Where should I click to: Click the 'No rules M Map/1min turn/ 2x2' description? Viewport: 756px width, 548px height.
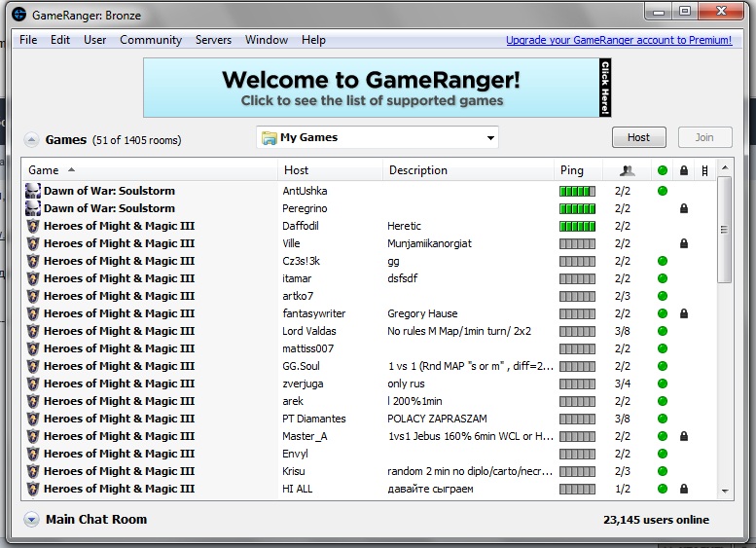click(x=459, y=331)
